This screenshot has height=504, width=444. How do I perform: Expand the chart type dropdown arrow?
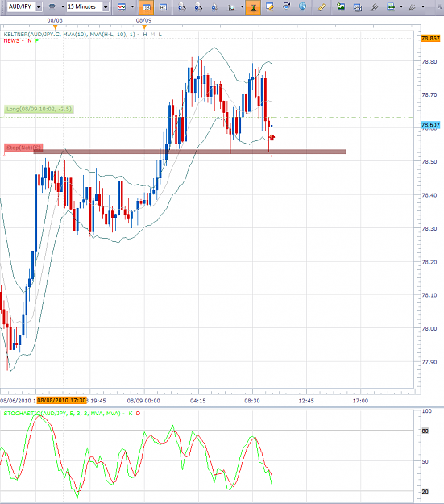[132, 6]
